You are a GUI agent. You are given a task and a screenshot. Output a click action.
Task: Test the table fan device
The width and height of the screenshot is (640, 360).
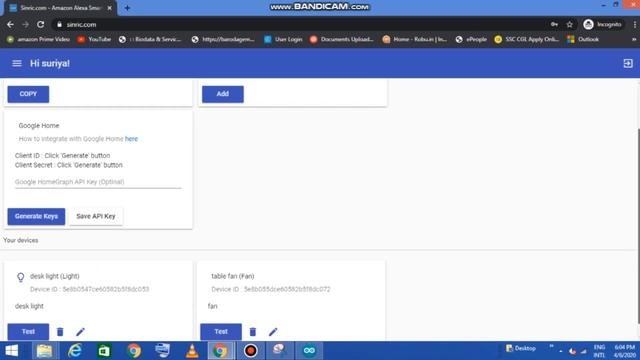221,331
